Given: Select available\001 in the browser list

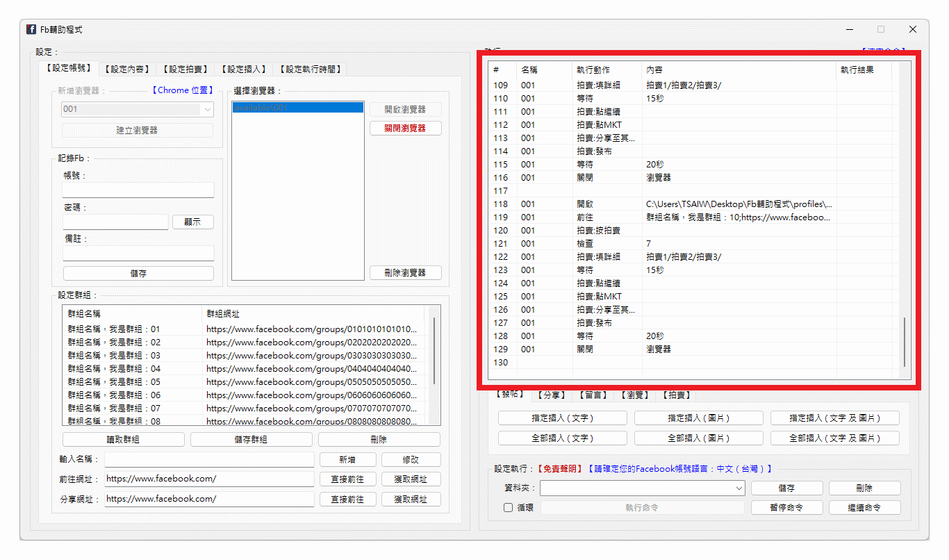Looking at the screenshot, I should tap(297, 108).
